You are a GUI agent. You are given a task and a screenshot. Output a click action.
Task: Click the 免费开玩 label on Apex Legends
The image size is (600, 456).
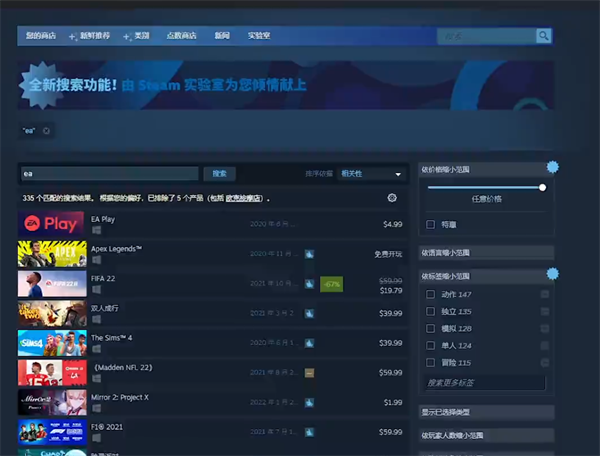coord(388,254)
